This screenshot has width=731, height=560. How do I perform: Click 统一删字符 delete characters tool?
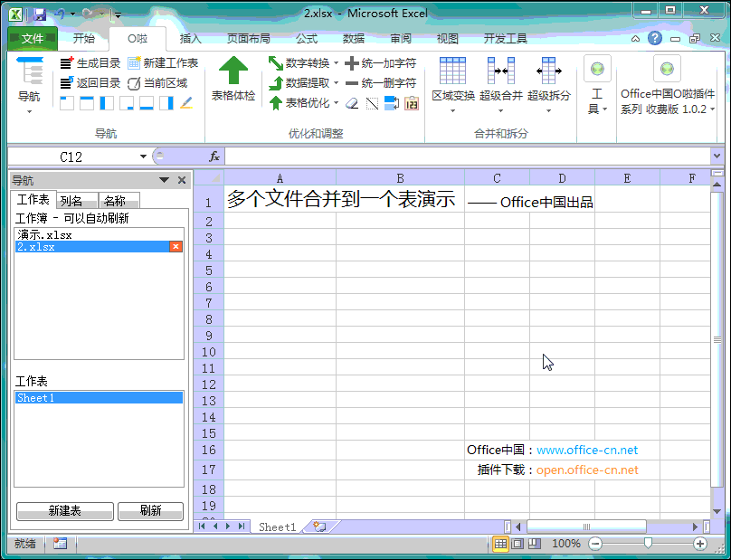380,83
